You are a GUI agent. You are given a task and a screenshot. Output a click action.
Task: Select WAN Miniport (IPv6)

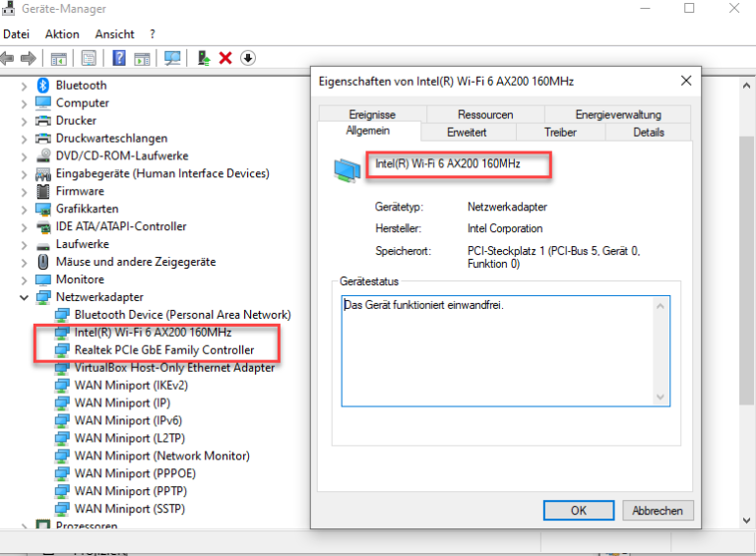click(128, 420)
